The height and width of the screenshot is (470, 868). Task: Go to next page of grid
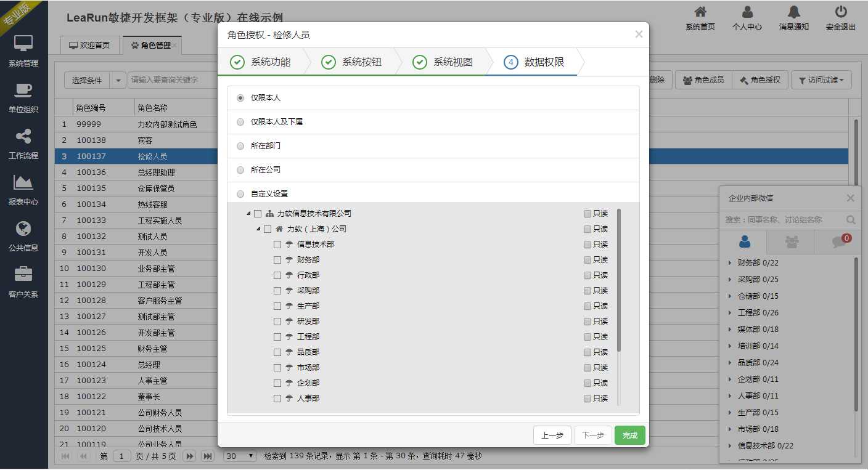pyautogui.click(x=190, y=456)
